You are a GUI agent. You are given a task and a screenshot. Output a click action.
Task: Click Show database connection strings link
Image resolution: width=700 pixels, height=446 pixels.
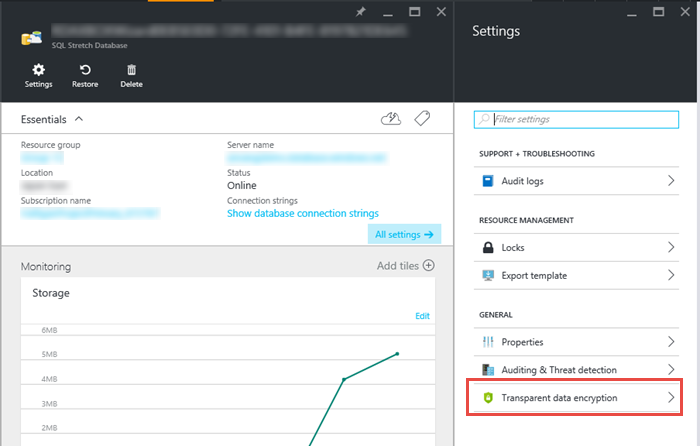[x=302, y=213]
